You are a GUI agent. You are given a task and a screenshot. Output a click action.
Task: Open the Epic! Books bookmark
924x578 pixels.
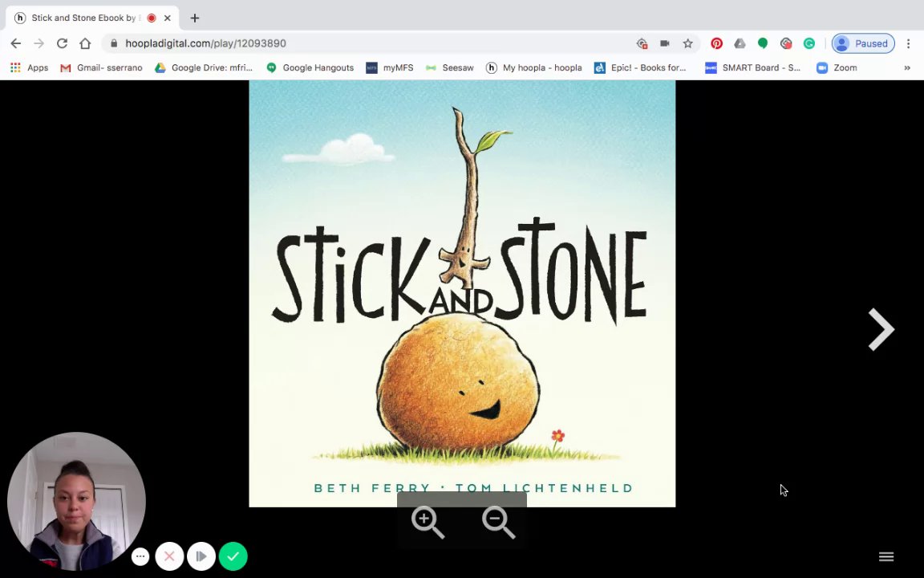point(640,67)
